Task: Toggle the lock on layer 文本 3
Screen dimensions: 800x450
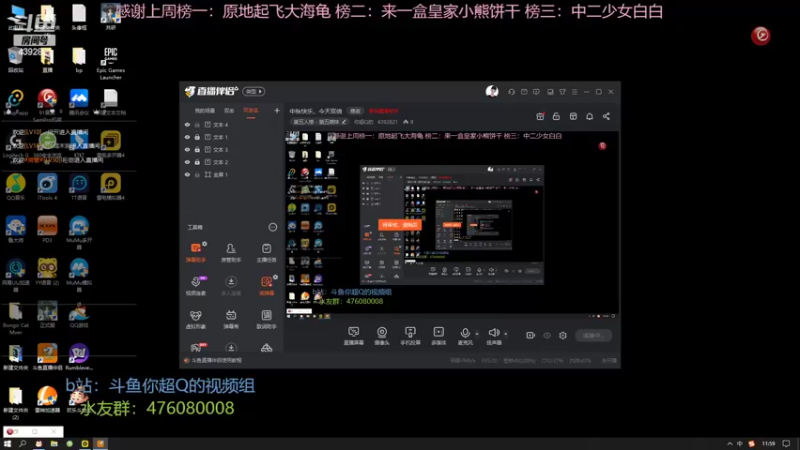Action: coord(197,149)
